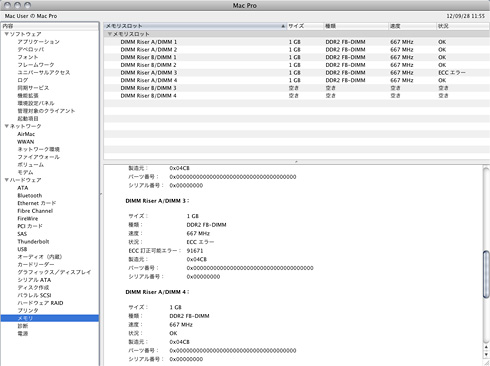
Task: Select row DIMM Riser A/DIMM 1
Action: click(x=297, y=42)
